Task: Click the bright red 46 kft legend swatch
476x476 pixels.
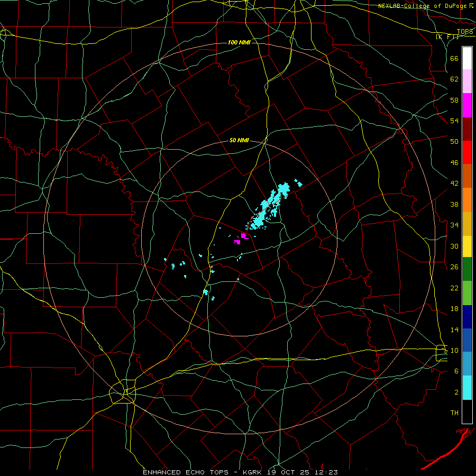Action: [467, 152]
